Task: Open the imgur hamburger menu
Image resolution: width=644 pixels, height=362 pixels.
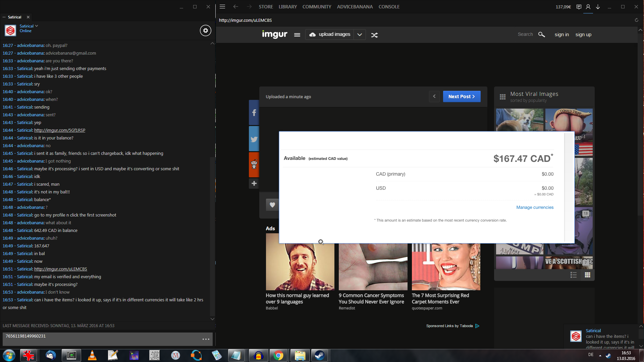Action: pos(297,35)
